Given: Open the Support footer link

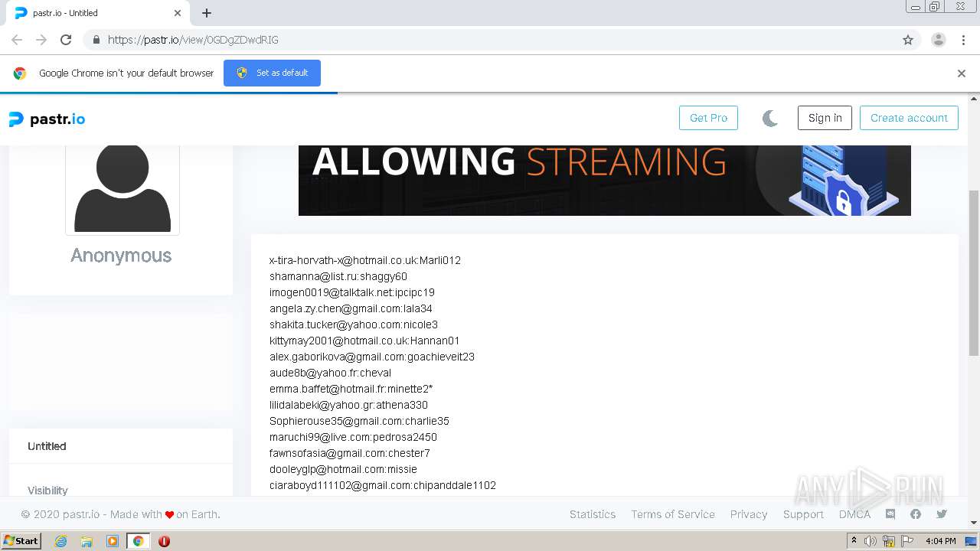Looking at the screenshot, I should [803, 514].
